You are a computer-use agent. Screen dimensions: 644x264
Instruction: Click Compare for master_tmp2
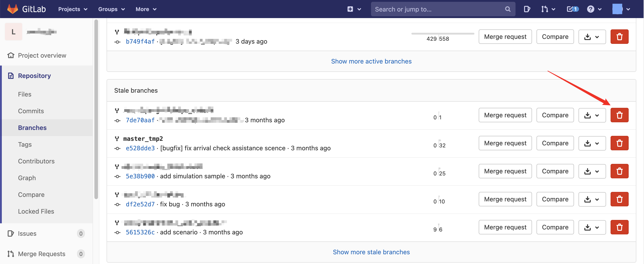pyautogui.click(x=555, y=143)
